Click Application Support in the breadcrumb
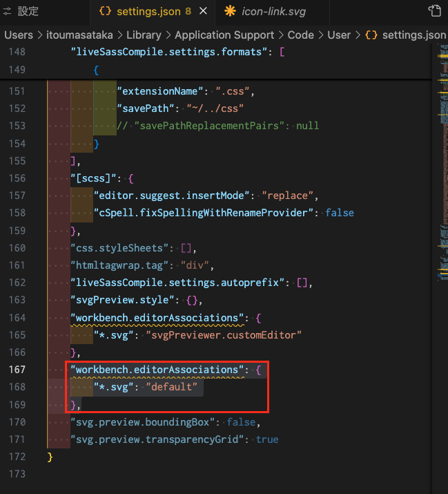 click(x=224, y=35)
